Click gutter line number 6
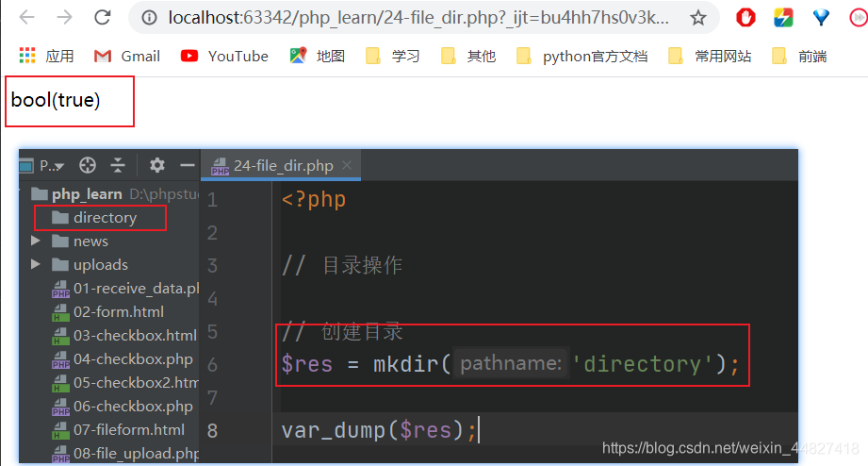The height and width of the screenshot is (466, 868). [213, 365]
